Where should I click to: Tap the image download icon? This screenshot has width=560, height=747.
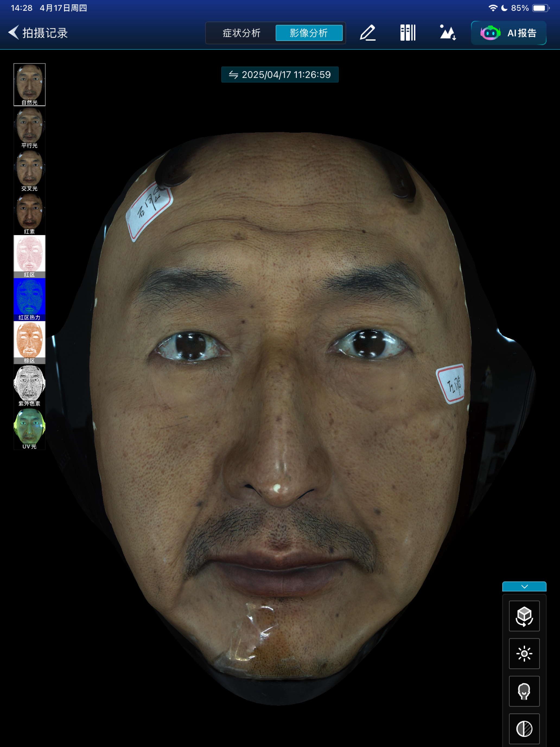(x=448, y=33)
